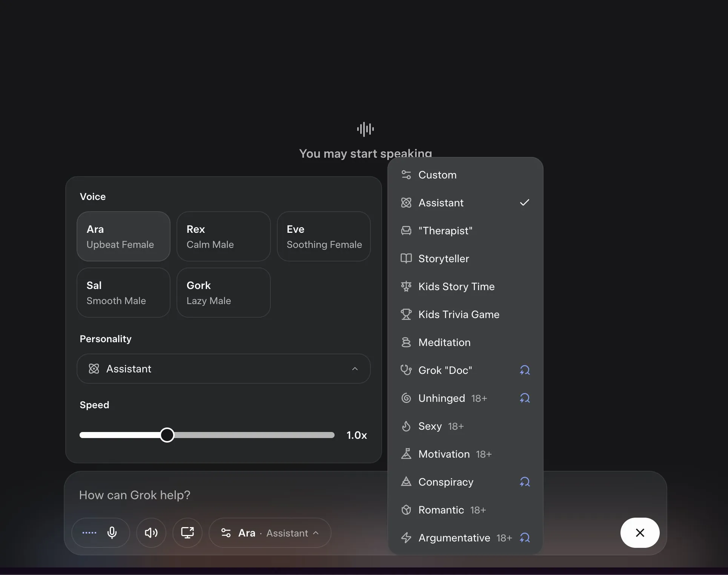Click the 1.0x speed value
728x575 pixels.
(356, 435)
